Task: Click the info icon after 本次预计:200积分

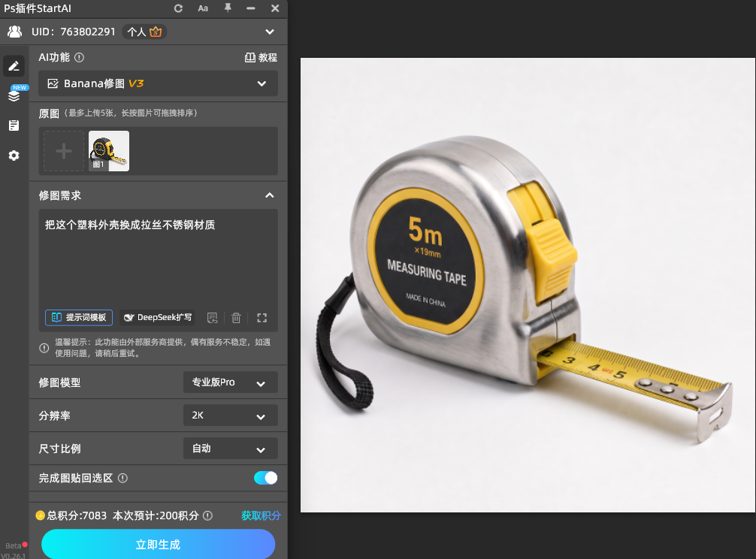Action: [x=208, y=515]
